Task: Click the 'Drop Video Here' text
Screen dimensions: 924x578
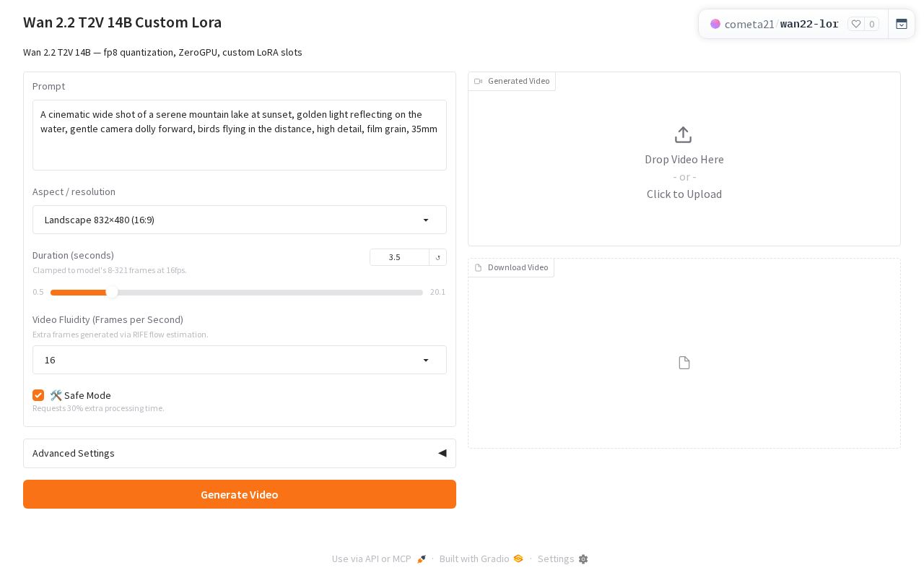Action: (684, 159)
